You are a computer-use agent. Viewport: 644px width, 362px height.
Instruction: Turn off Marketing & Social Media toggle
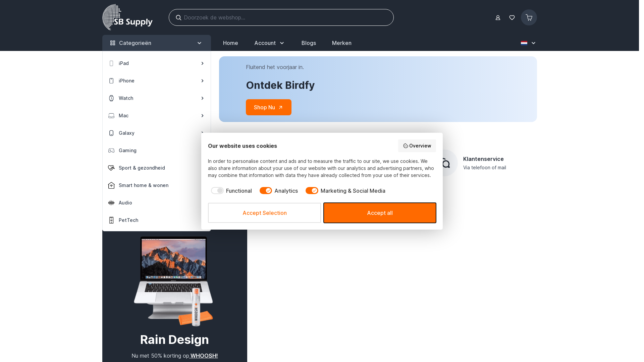(x=312, y=191)
